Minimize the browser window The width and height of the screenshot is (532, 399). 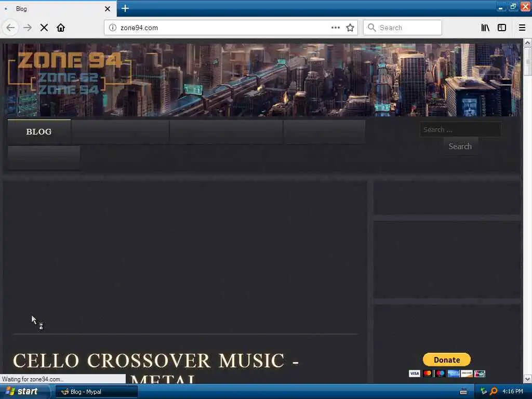[500, 6]
